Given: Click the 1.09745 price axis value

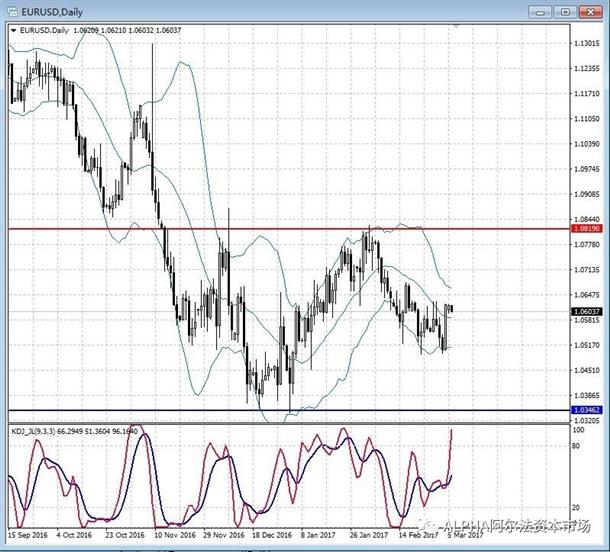Looking at the screenshot, I should (x=587, y=169).
